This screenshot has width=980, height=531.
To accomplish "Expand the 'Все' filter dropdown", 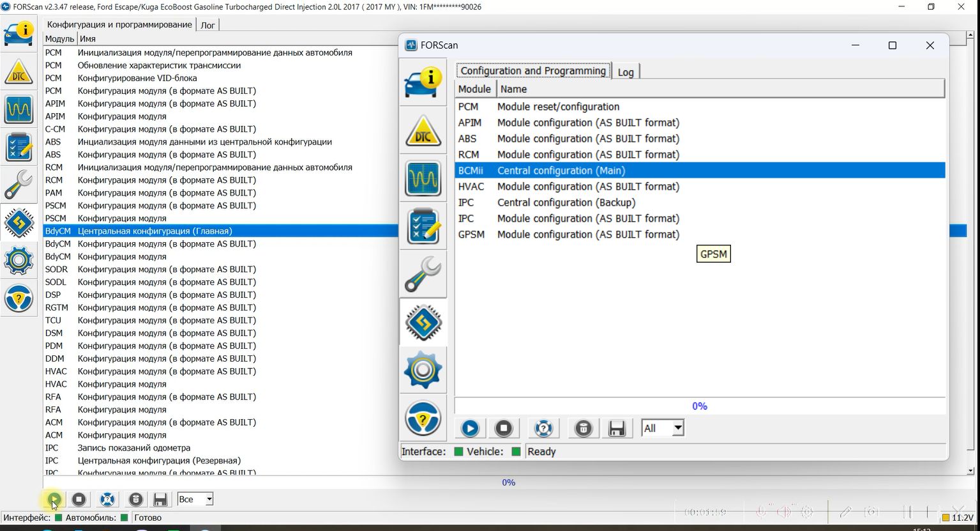I will 195,499.
